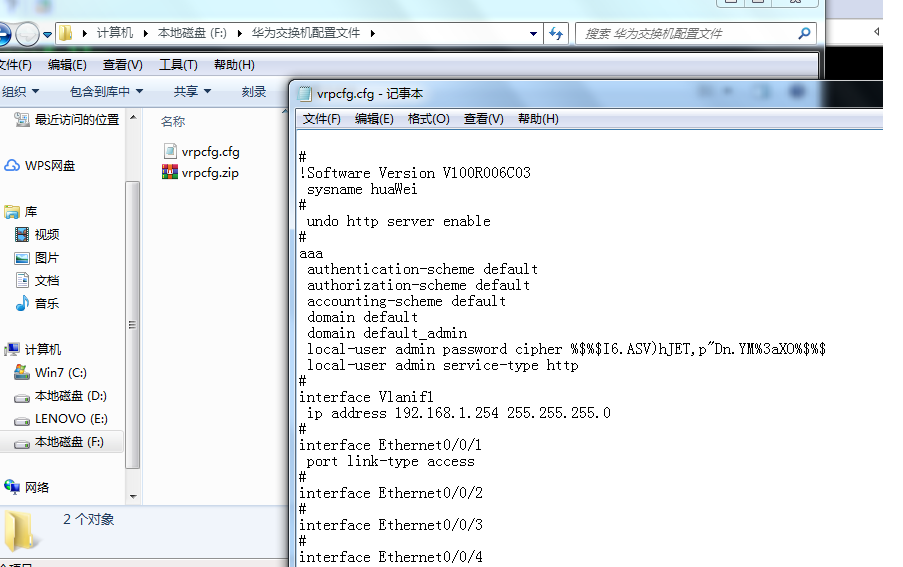
Task: Open Explorer 帮助(H) menu
Action: (x=234, y=64)
